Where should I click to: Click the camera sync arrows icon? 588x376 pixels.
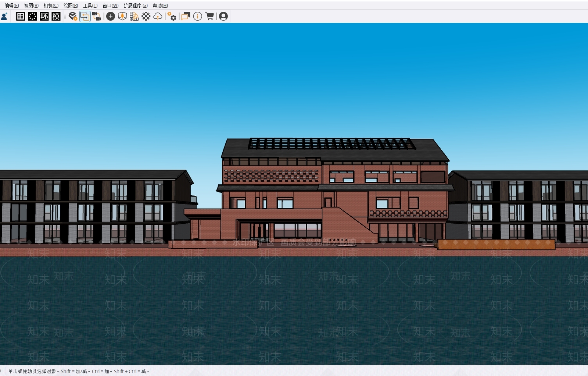[97, 16]
